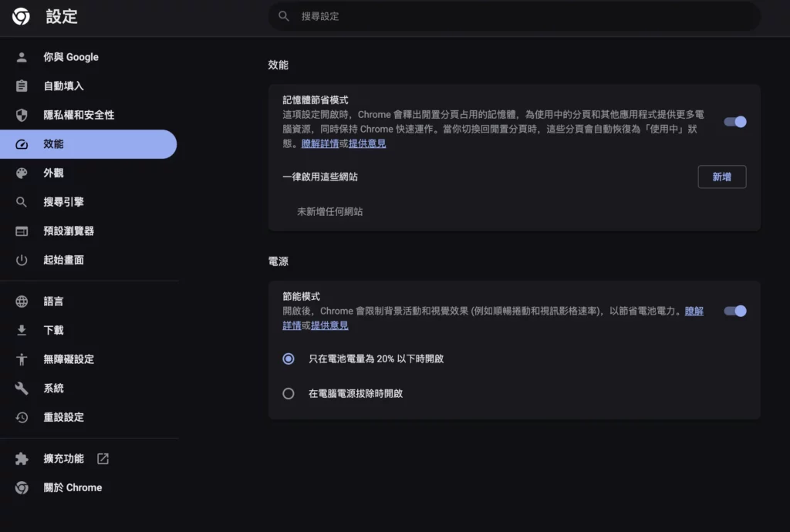Click the globe icon for 語言
Viewport: 790px width, 532px height.
[x=22, y=301]
